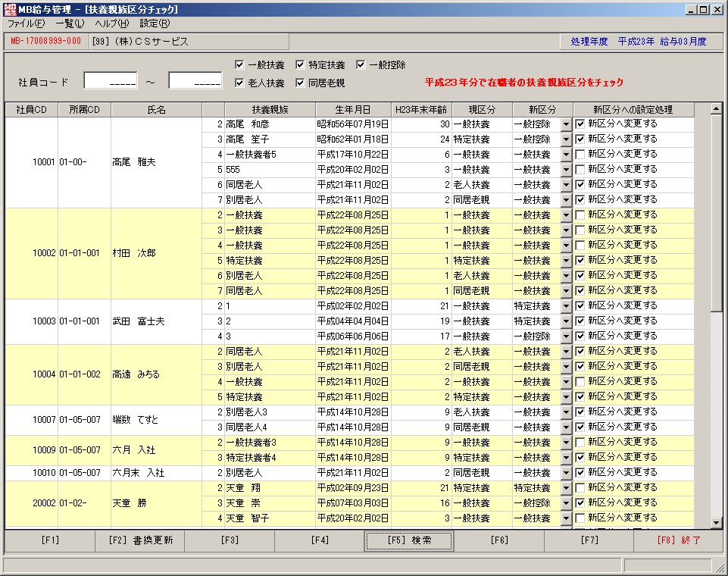Open 新区分 dropdown for 高尾 笙子
The height and width of the screenshot is (576, 728).
click(x=566, y=139)
